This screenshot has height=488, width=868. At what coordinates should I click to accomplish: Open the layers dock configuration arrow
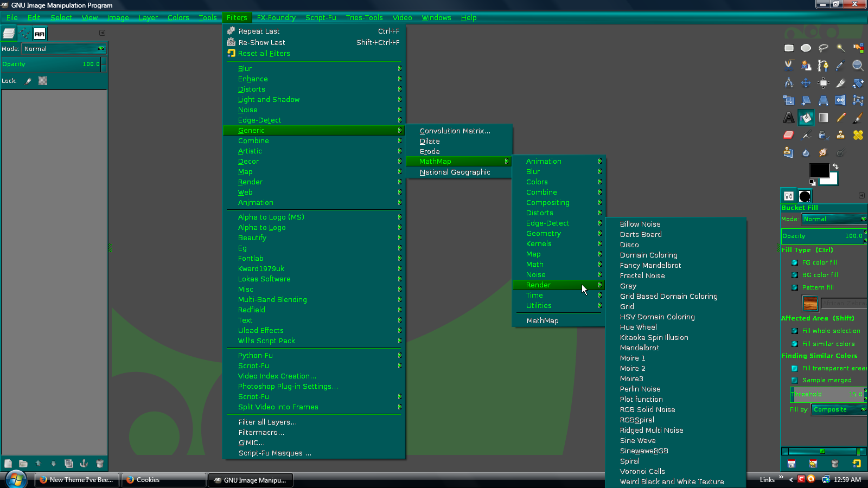pos(102,33)
